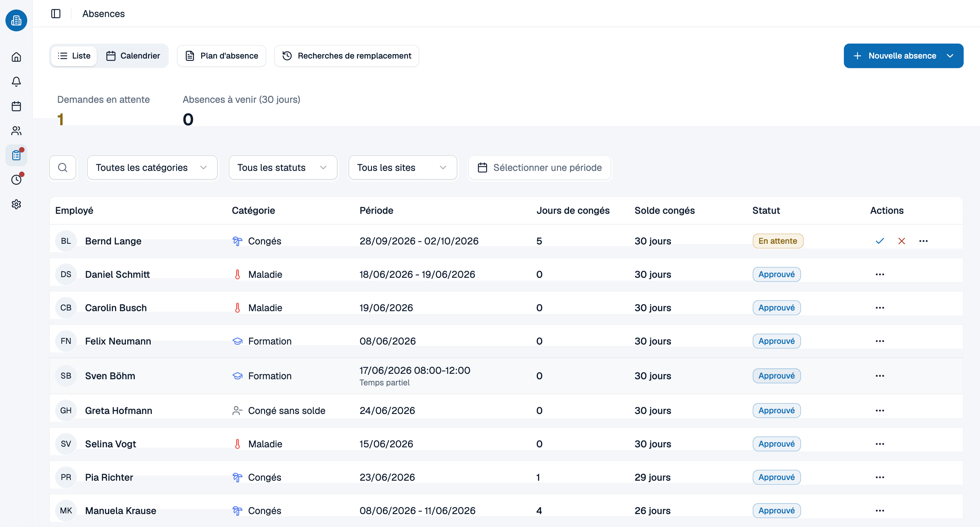The height and width of the screenshot is (527, 980).
Task: Open more actions for Felix Neumann
Action: (880, 341)
